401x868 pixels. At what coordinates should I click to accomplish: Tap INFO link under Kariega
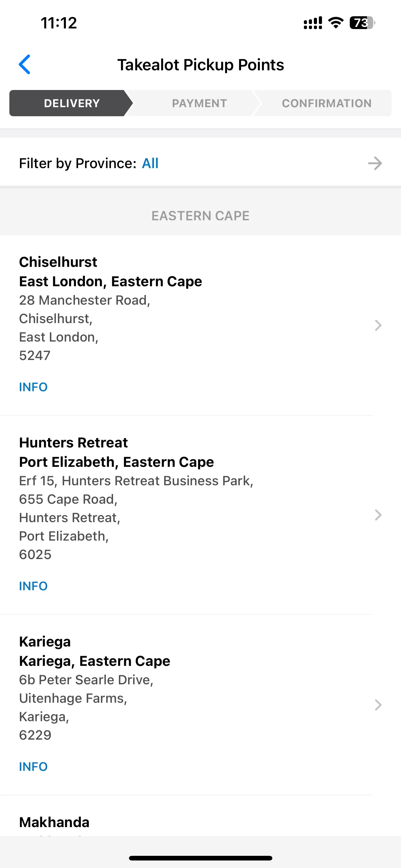tap(33, 767)
